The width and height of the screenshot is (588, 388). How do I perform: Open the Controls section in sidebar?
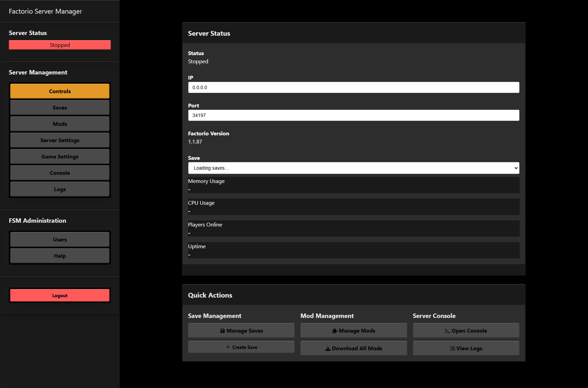60,91
